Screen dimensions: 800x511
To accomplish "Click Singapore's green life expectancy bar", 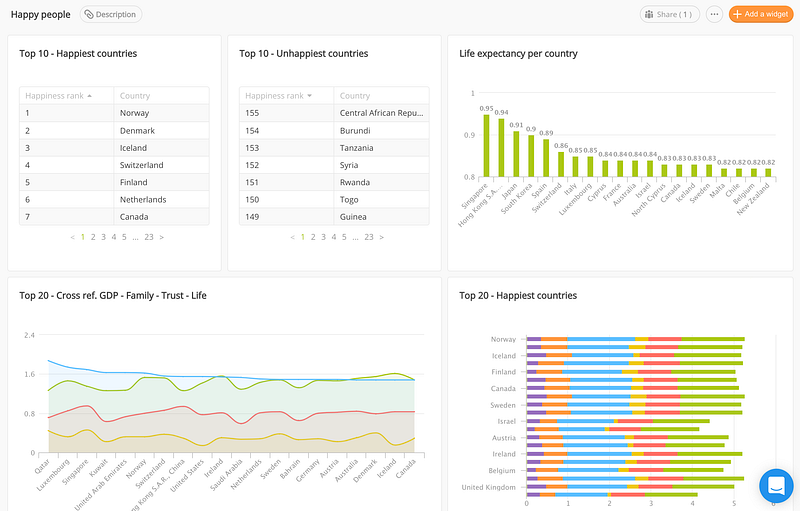I will click(486, 146).
